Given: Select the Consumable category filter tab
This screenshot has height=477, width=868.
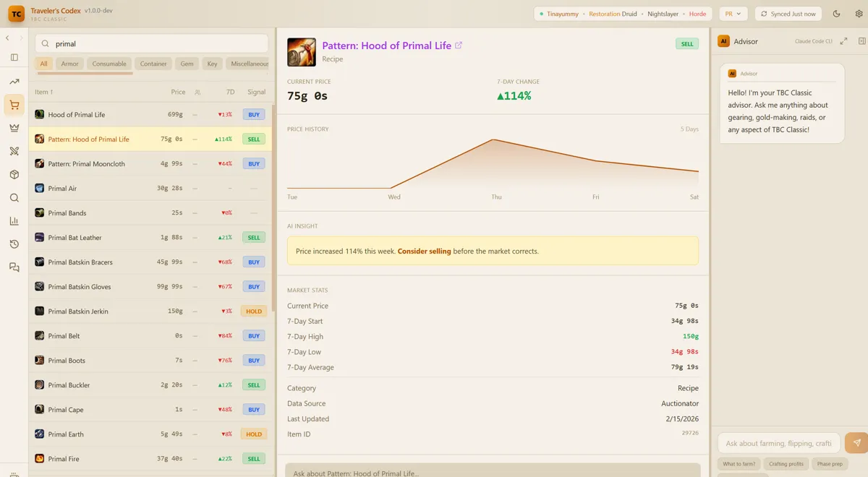Looking at the screenshot, I should 109,64.
